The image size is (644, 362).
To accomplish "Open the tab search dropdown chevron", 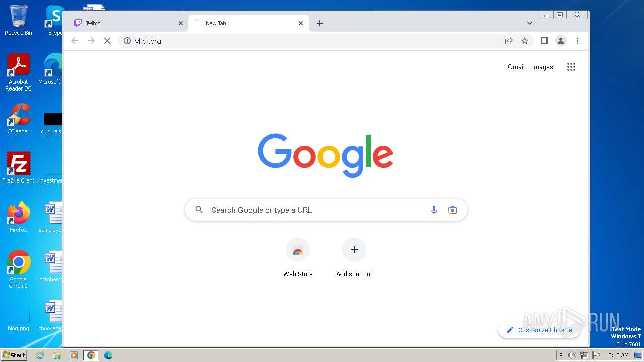I will click(530, 23).
